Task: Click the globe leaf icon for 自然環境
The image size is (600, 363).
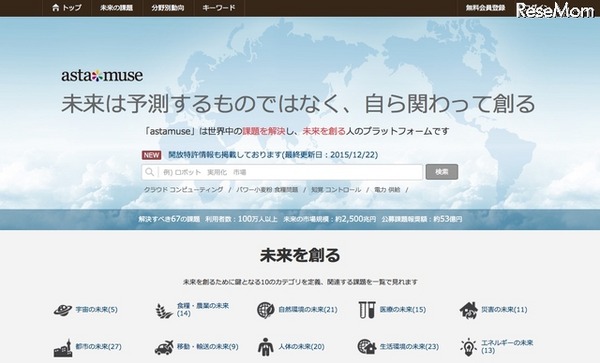Action: point(266,310)
